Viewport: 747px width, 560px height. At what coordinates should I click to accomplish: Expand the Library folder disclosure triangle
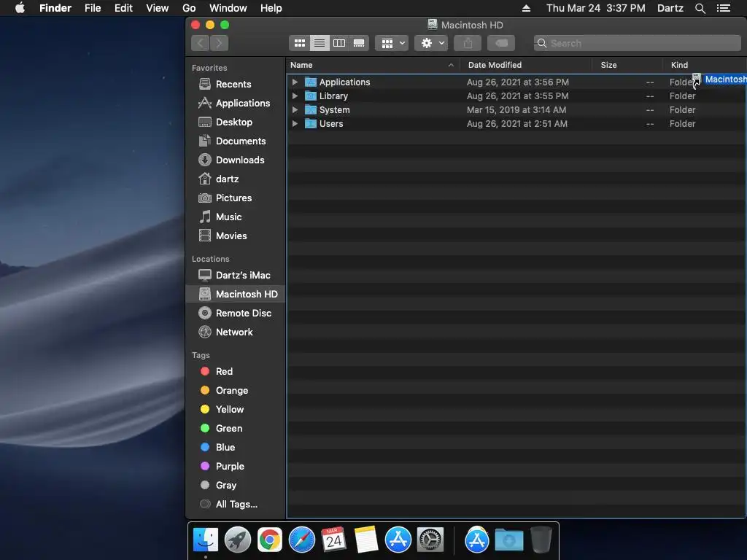[x=295, y=96]
